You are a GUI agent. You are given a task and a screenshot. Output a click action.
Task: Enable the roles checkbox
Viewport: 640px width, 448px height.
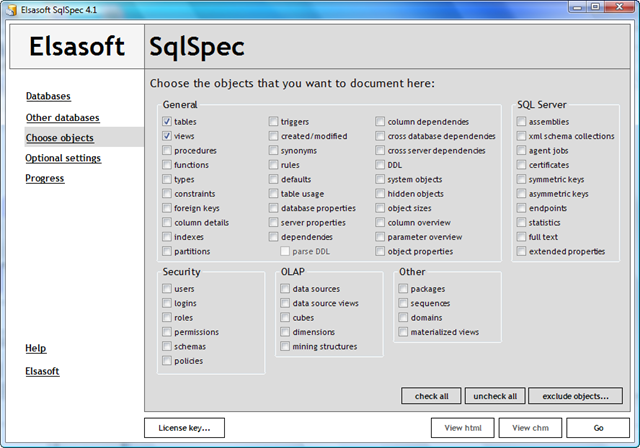167,317
